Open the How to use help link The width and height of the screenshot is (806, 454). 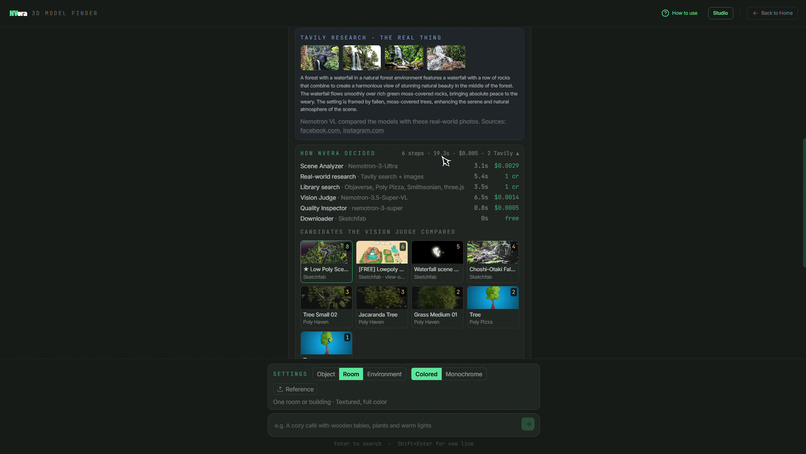[680, 13]
